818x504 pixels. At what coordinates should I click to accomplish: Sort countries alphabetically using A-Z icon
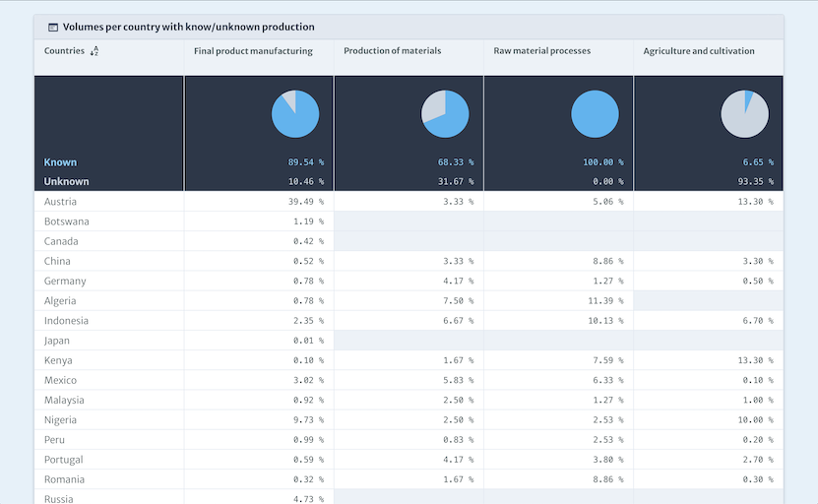[x=94, y=51]
